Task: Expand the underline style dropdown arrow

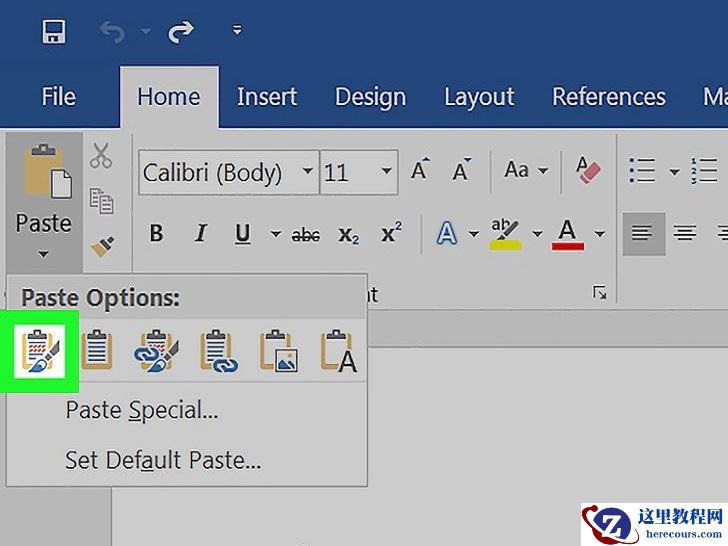Action: point(275,235)
